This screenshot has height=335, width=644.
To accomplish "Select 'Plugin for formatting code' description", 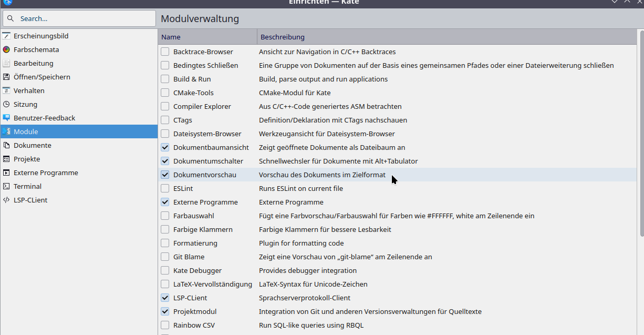I will [302, 243].
